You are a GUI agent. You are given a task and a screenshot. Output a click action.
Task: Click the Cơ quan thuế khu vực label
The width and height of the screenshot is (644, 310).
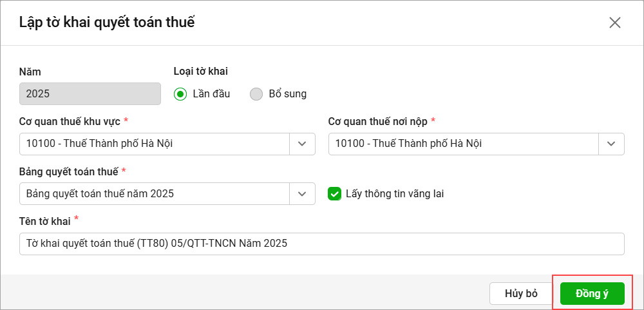(70, 121)
